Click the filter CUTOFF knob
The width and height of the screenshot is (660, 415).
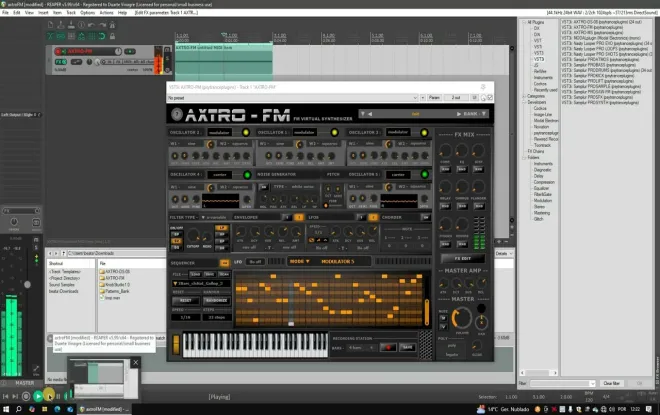tap(193, 235)
